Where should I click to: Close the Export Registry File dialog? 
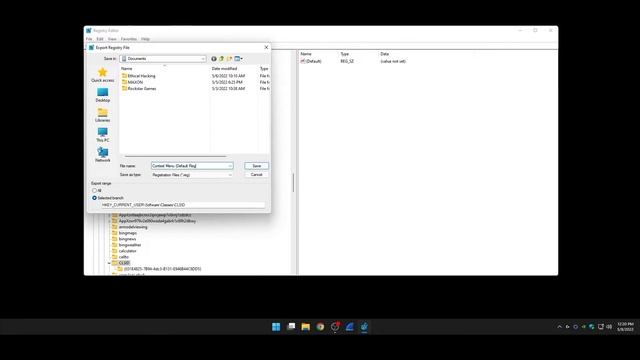(266, 47)
